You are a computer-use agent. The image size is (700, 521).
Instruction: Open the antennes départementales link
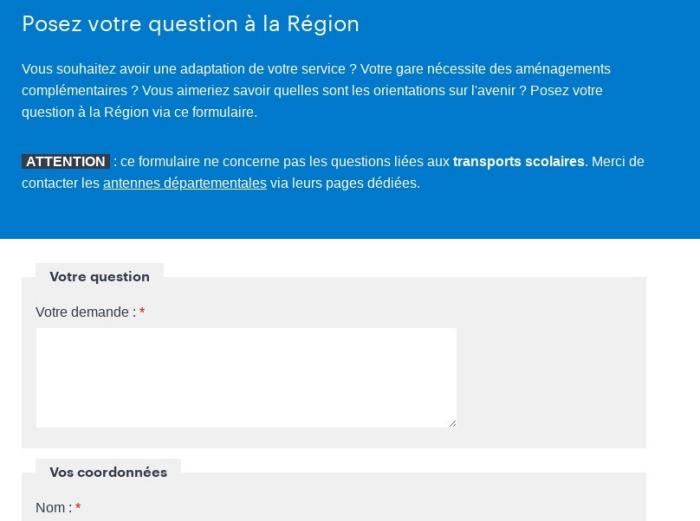185,183
